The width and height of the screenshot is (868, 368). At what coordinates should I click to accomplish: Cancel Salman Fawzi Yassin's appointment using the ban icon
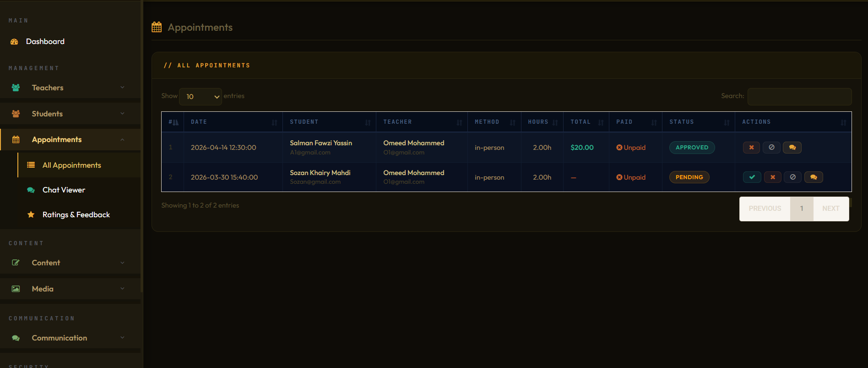pos(771,148)
